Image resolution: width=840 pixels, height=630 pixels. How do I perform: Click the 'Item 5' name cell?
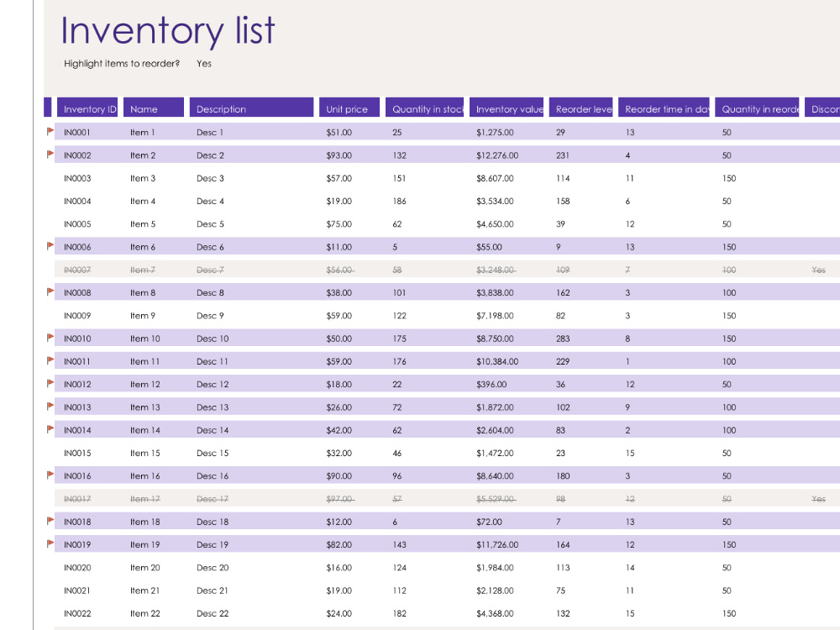(x=143, y=224)
